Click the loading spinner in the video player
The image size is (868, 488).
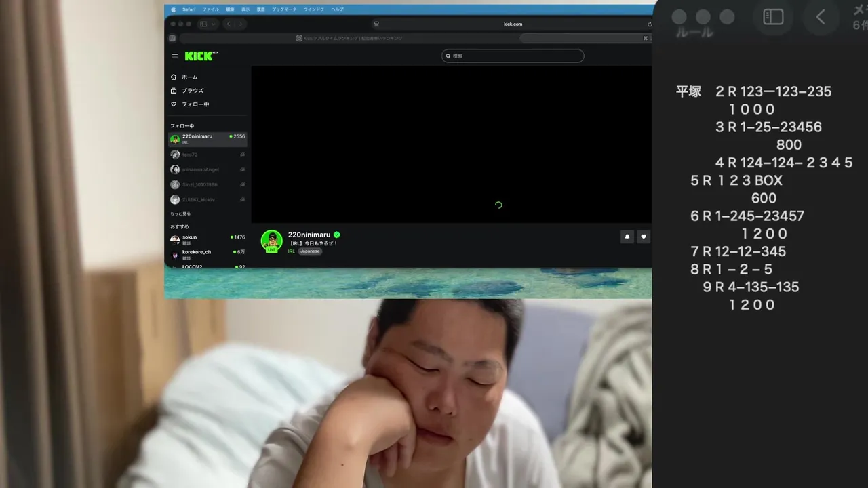(498, 205)
